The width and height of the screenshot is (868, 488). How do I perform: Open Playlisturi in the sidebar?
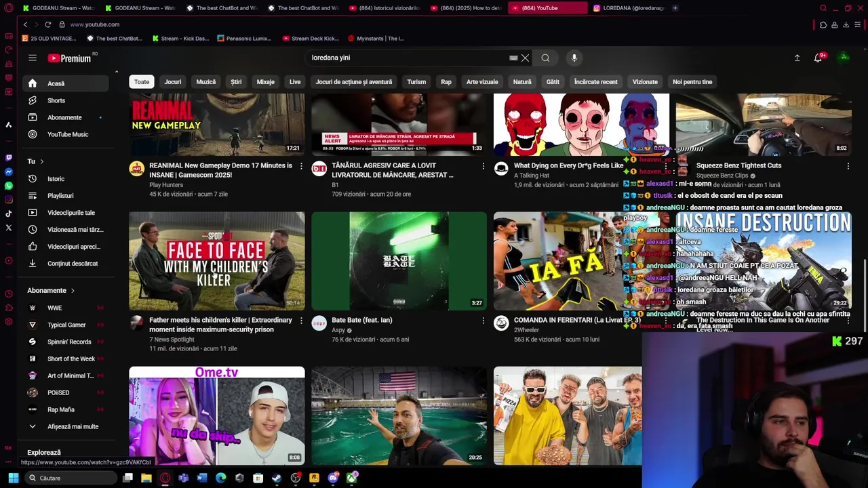64,196
